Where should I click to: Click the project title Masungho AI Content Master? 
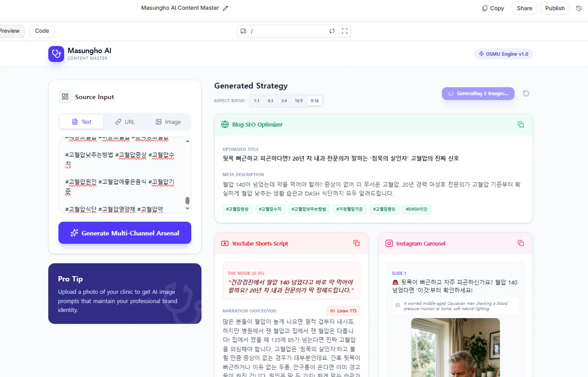(180, 8)
